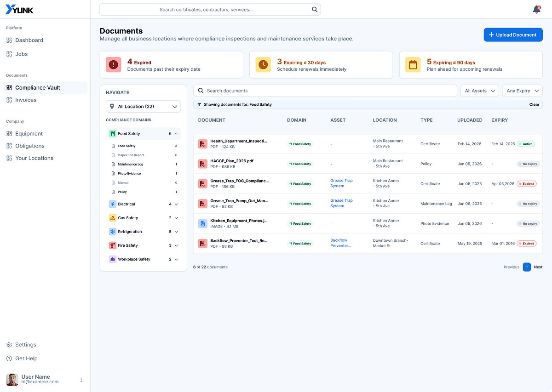Viewport: 552px width, 392px height.
Task: Open the Any Expiry filter dropdown
Action: [x=523, y=91]
